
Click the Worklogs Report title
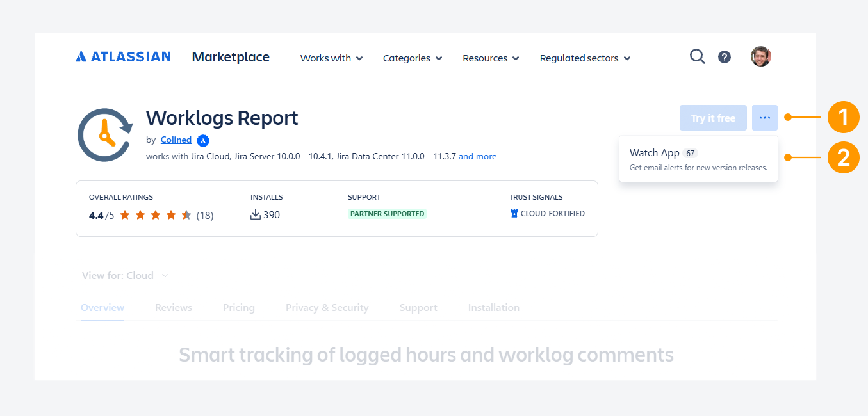tap(222, 118)
